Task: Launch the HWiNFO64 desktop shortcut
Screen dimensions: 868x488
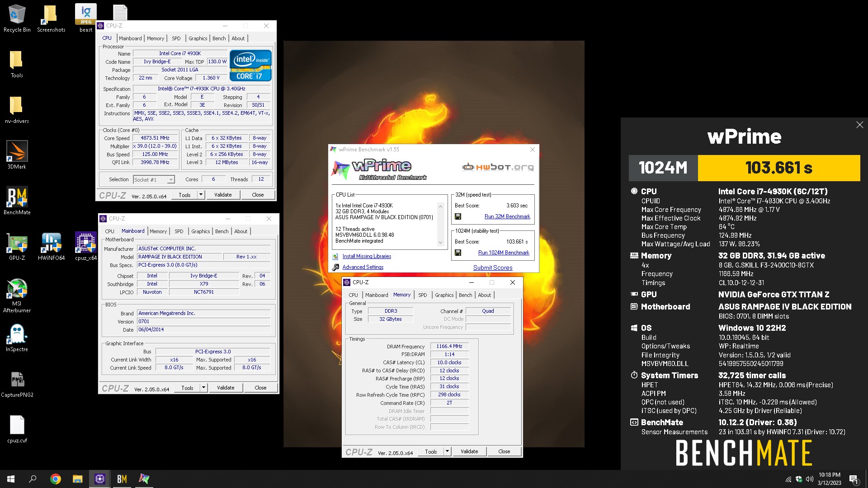Action: [x=51, y=246]
